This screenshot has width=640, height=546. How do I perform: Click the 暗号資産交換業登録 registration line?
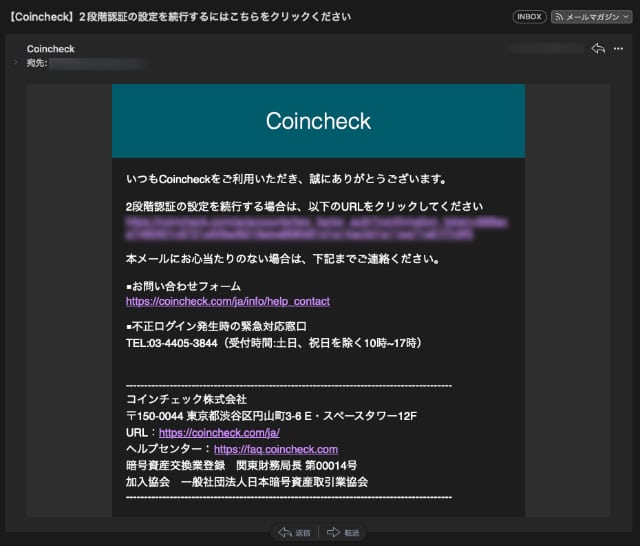coord(242,466)
